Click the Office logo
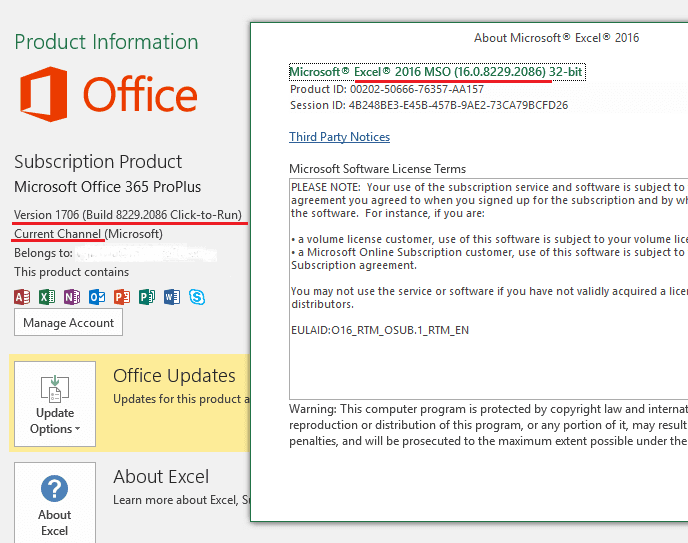688x543 pixels. (x=109, y=94)
